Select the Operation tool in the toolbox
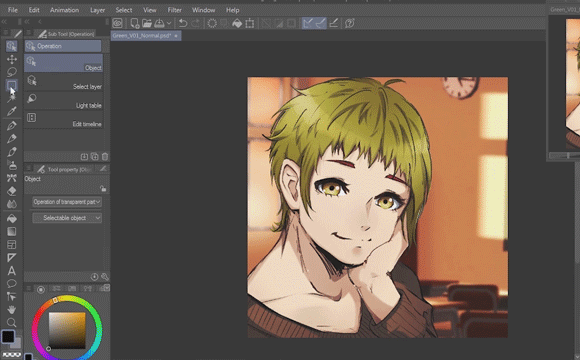580x360 pixels. (11, 46)
